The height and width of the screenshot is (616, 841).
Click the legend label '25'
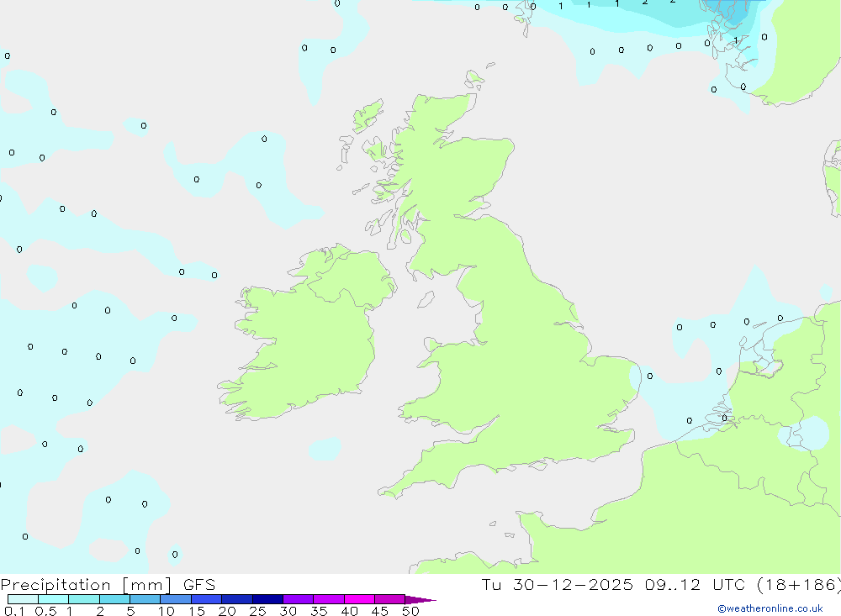click(x=258, y=611)
